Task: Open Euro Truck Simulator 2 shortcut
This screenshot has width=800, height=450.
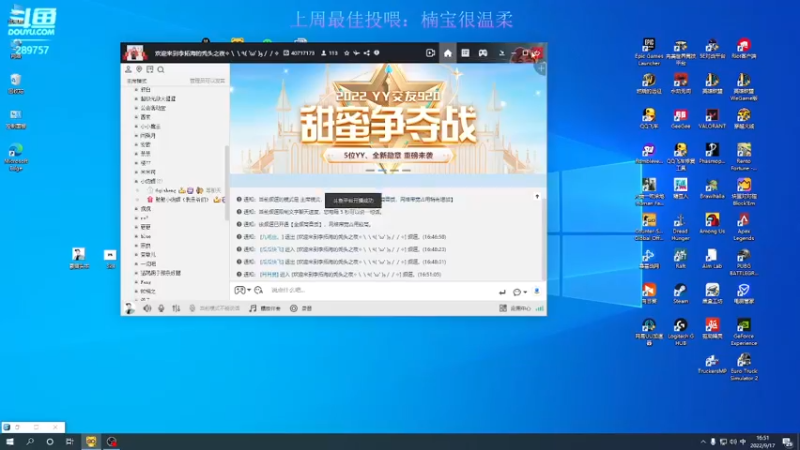Action: [743, 367]
